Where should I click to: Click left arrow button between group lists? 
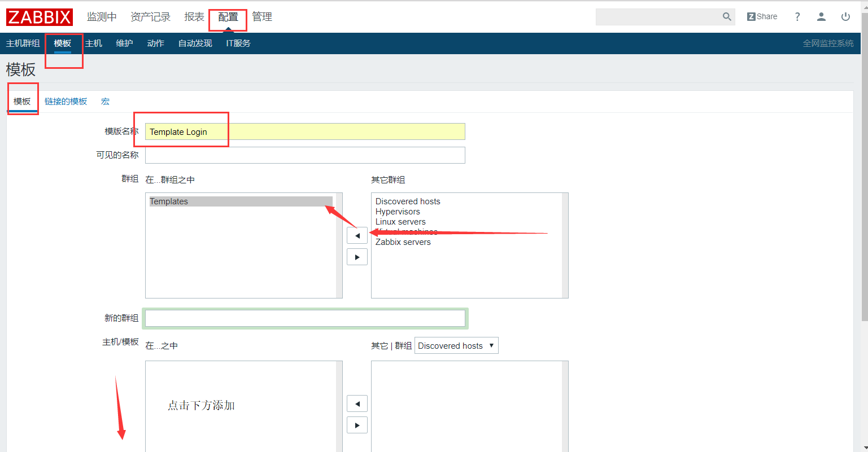pos(357,235)
